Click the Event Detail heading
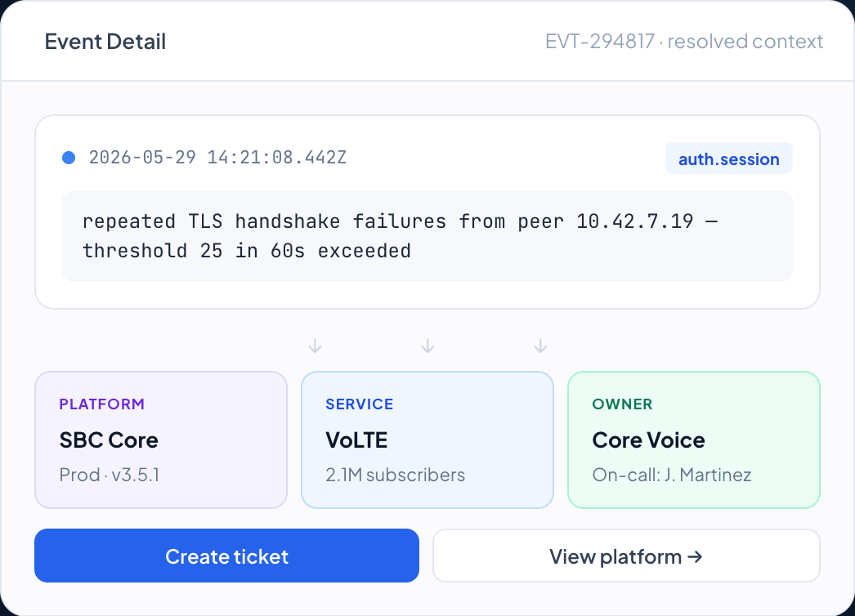 tap(105, 42)
